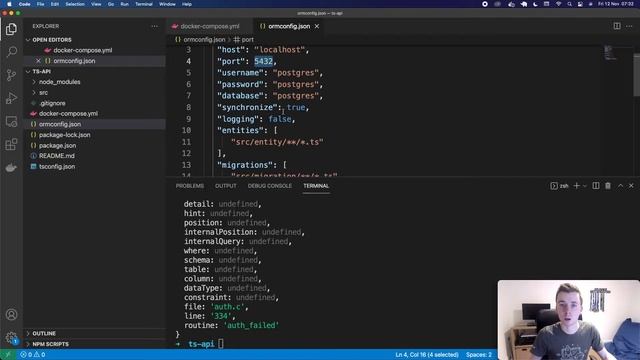The image size is (640, 360).
Task: Switch to the Output panel tab
Action: coord(226,186)
